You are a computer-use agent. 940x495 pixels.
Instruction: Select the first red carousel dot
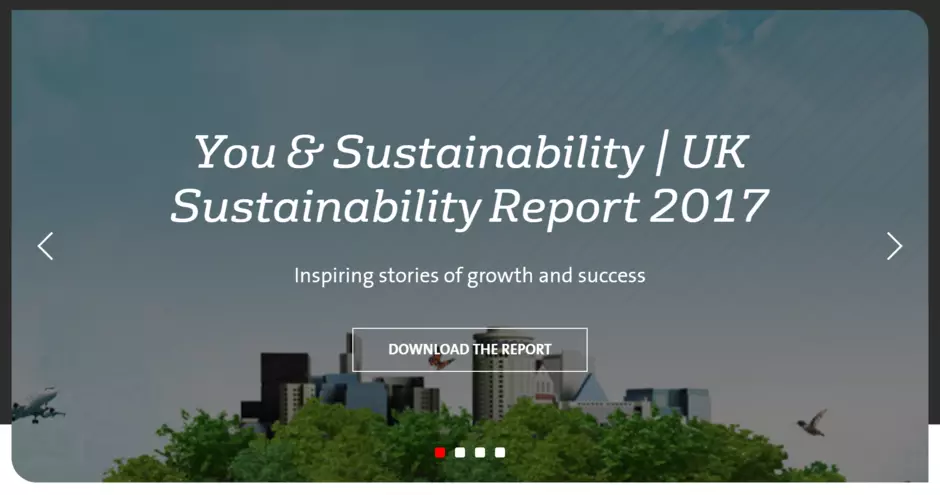(x=440, y=452)
